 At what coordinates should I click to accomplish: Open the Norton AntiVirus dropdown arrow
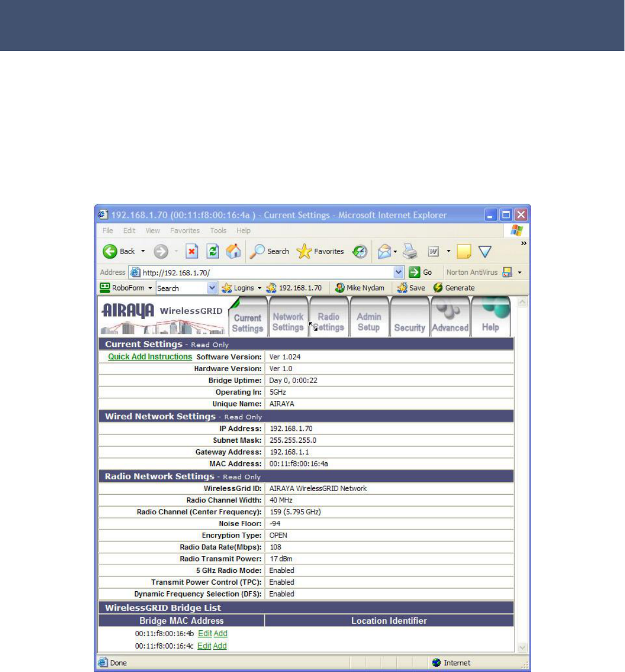click(x=520, y=273)
